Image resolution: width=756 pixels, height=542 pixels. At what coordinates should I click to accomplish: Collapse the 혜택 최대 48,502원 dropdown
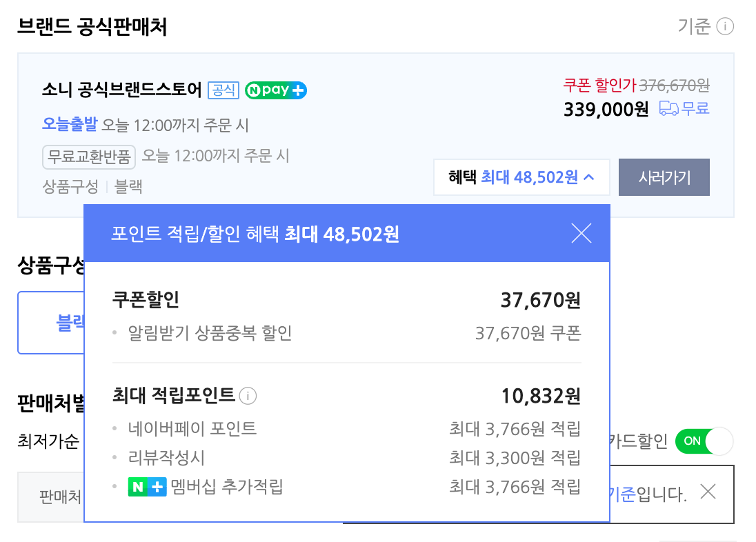coord(521,177)
